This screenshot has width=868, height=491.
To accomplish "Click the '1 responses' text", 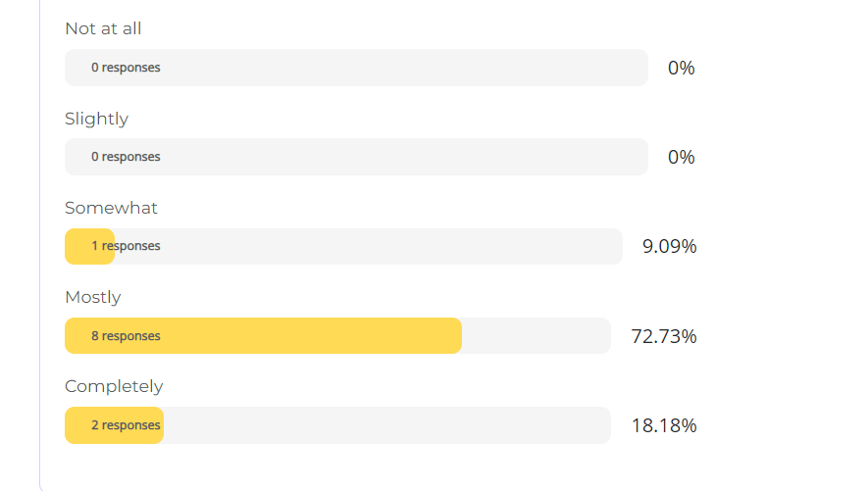I will 126,246.
